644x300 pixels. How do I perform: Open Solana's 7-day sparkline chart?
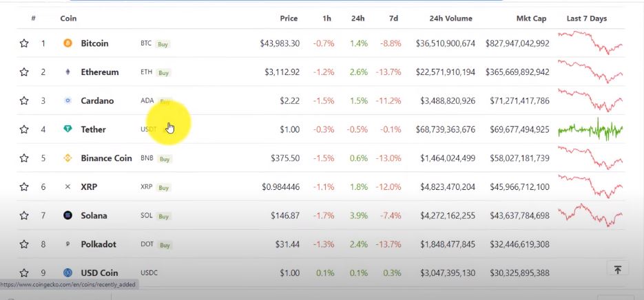[590, 215]
